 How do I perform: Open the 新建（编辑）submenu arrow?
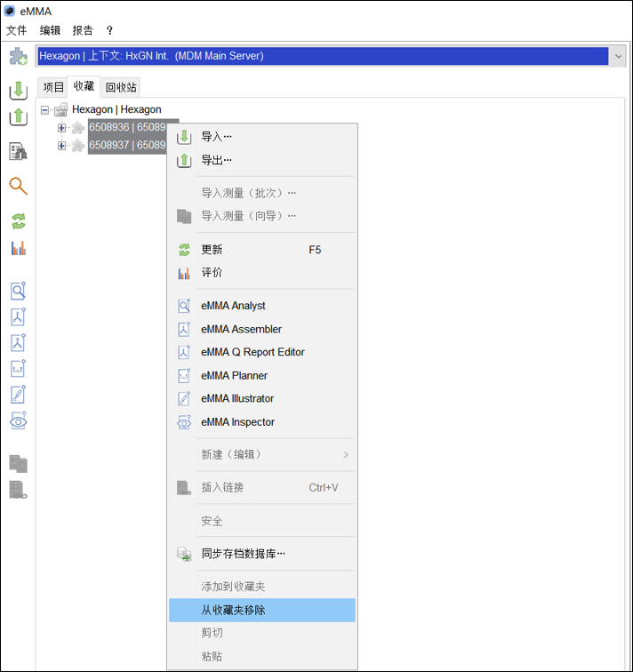click(346, 455)
